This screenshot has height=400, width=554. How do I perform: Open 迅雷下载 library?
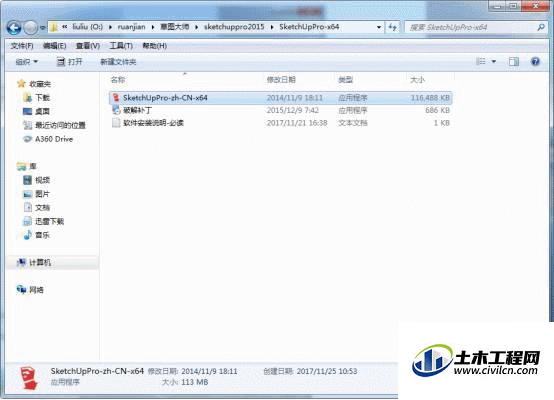click(x=43, y=222)
